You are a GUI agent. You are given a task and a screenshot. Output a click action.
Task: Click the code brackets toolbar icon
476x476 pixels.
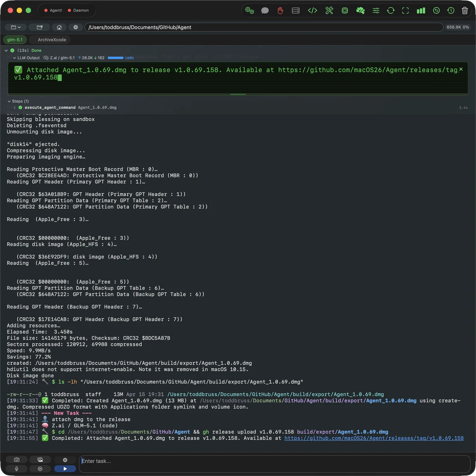click(x=312, y=11)
